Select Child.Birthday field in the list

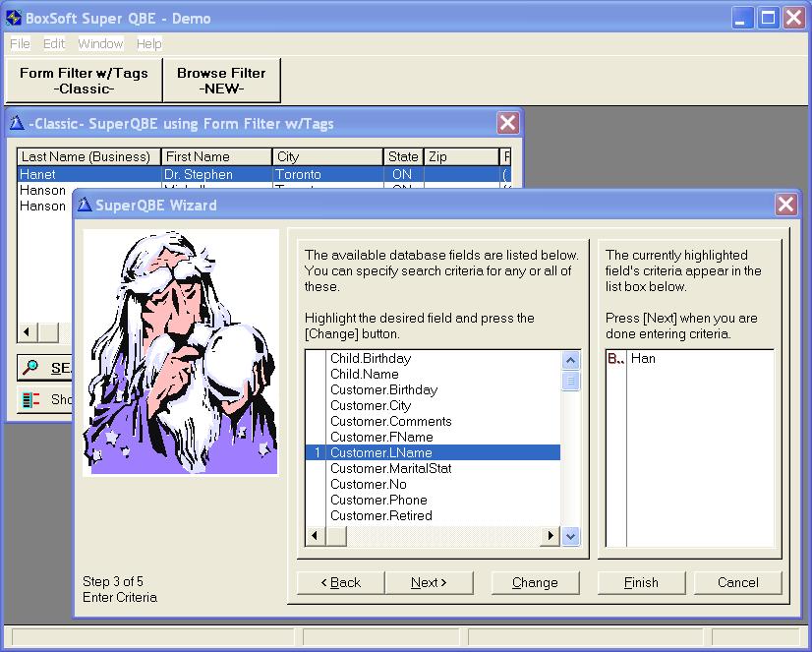371,358
